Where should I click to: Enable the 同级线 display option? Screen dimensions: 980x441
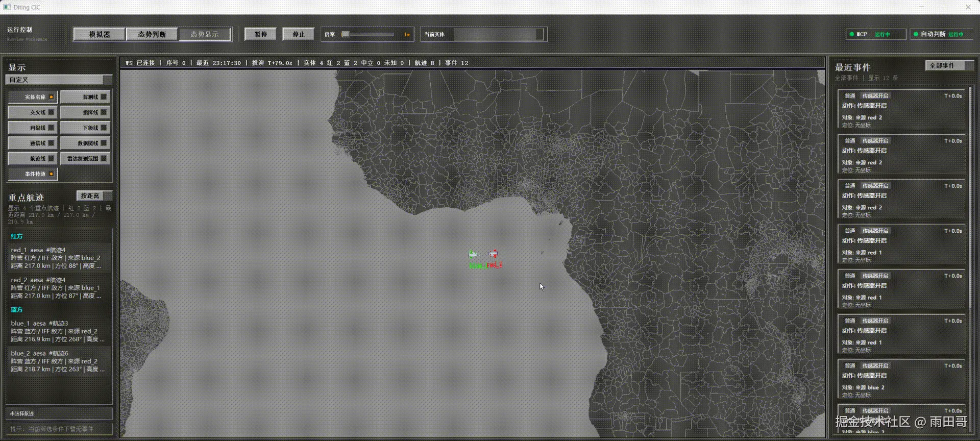33,128
